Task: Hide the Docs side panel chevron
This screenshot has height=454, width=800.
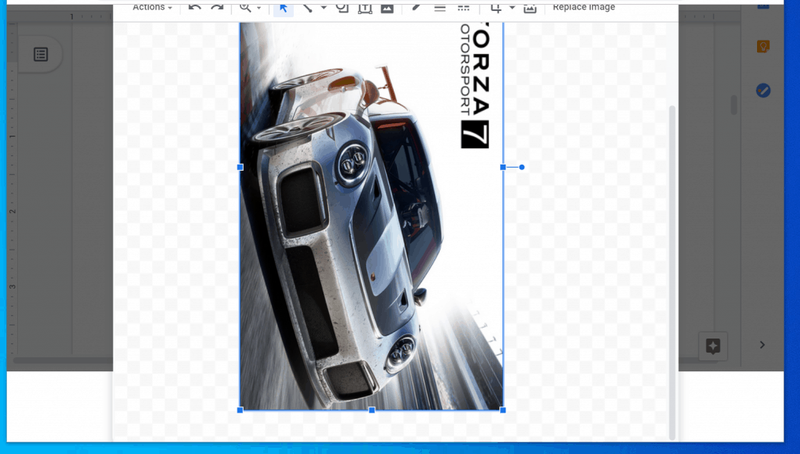Action: pyautogui.click(x=762, y=345)
